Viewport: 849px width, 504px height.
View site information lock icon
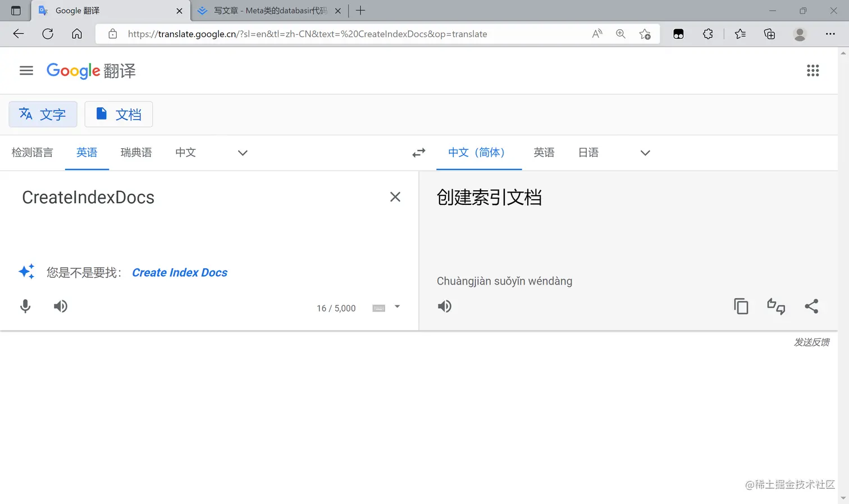tap(113, 34)
